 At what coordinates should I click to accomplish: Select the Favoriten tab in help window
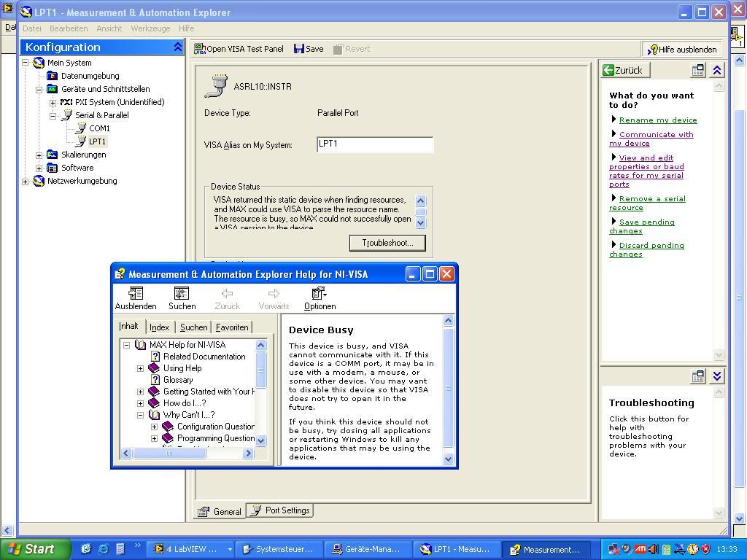click(231, 327)
